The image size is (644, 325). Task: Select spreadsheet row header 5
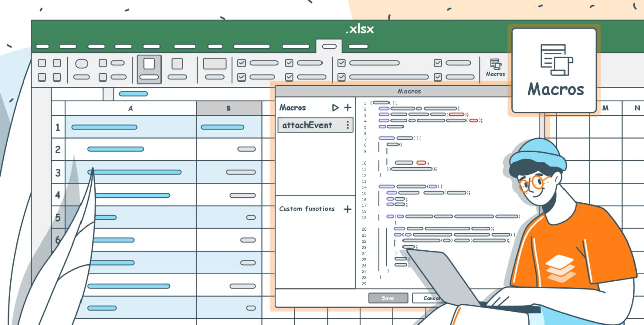click(58, 217)
